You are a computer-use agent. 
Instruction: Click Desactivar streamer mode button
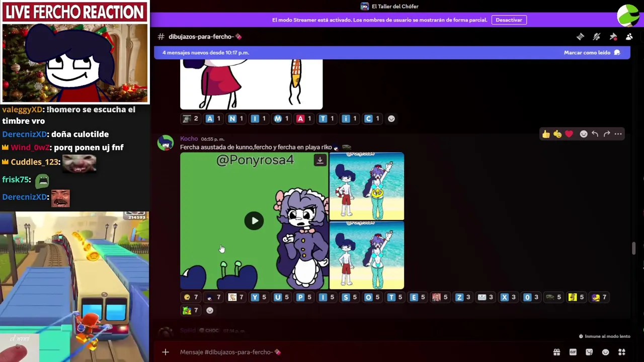click(509, 20)
